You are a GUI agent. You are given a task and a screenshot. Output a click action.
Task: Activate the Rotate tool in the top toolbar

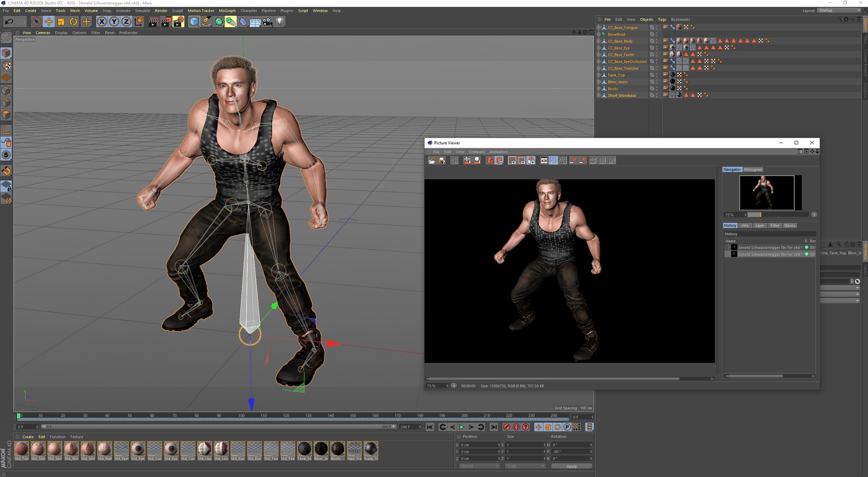pyautogui.click(x=73, y=21)
